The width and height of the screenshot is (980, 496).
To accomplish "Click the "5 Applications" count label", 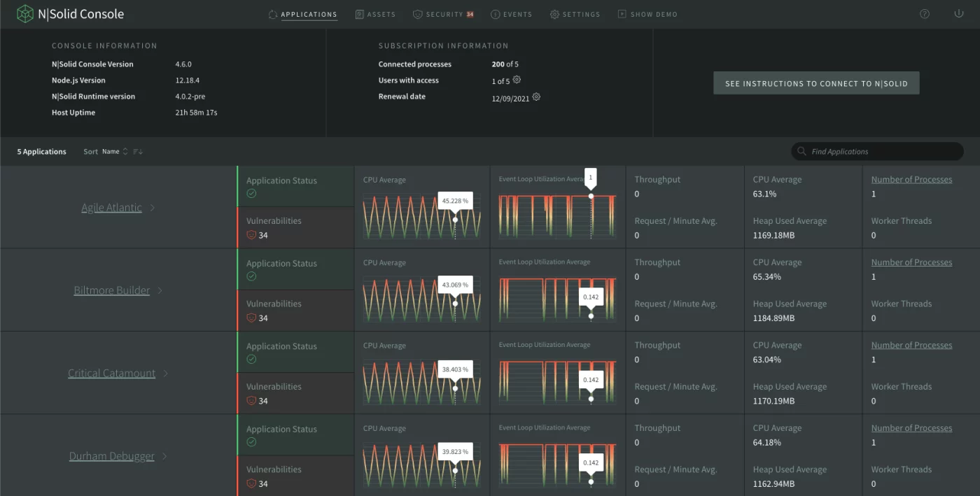I will [42, 152].
